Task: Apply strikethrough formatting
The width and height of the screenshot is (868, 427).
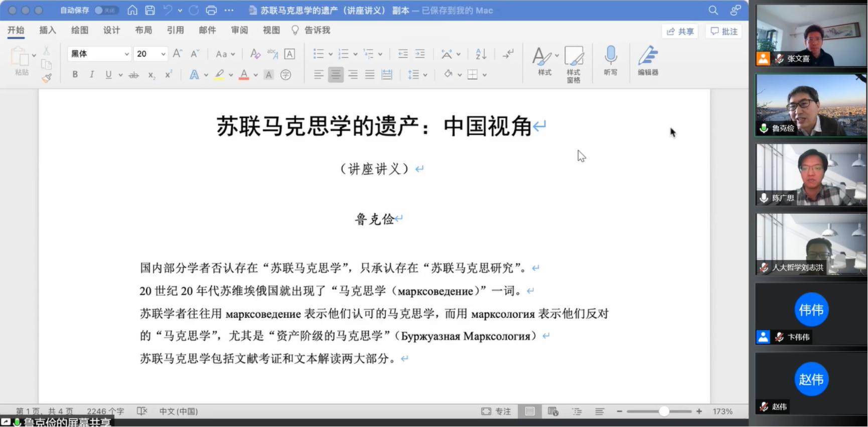Action: pos(133,75)
